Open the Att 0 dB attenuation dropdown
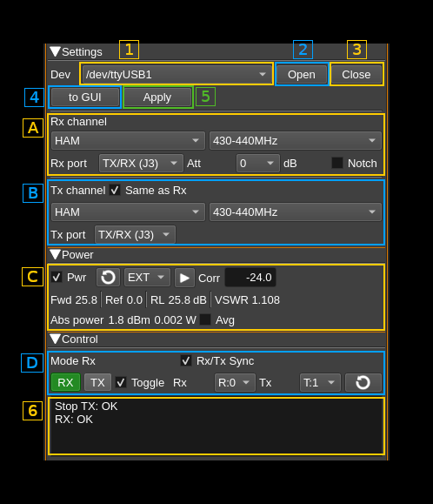 click(257, 164)
